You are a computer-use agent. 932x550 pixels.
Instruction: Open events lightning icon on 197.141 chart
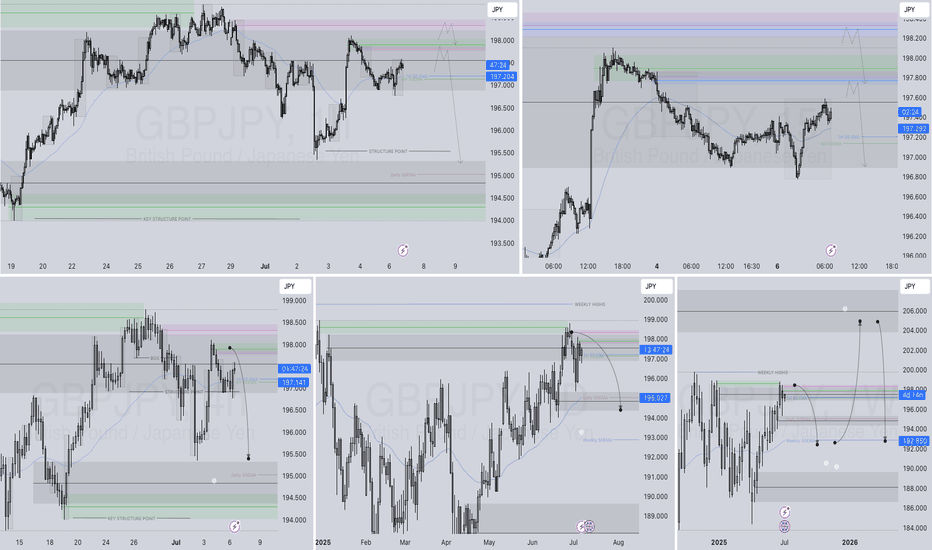(x=235, y=526)
